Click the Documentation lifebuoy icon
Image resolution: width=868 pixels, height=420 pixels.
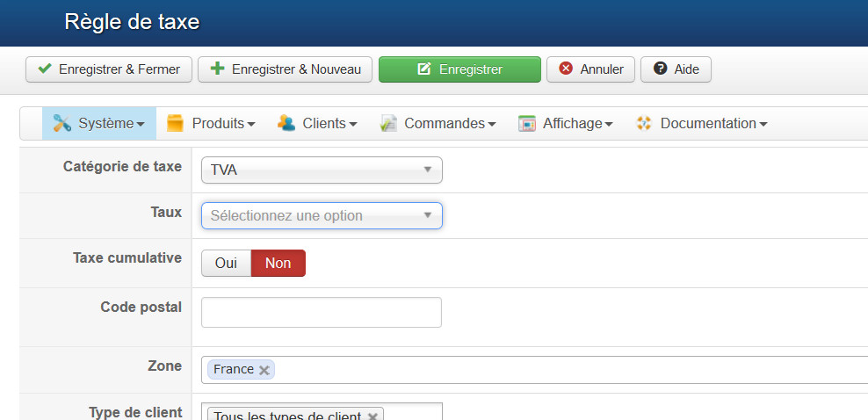click(x=644, y=123)
